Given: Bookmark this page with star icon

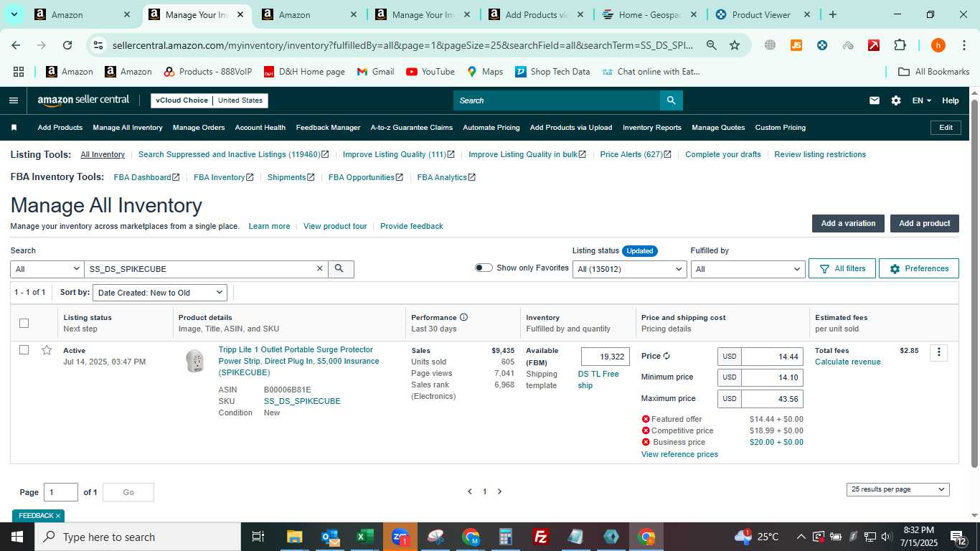Looking at the screenshot, I should [x=735, y=45].
